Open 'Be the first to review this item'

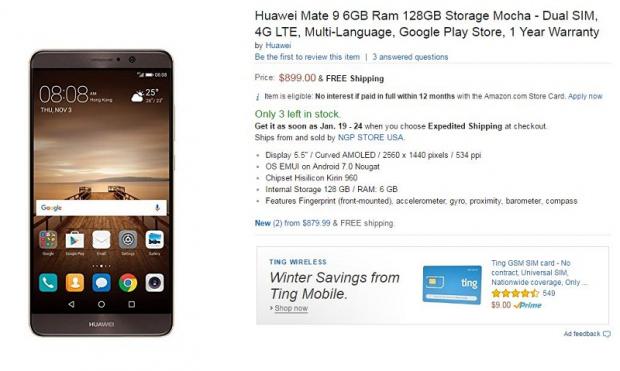(x=307, y=57)
